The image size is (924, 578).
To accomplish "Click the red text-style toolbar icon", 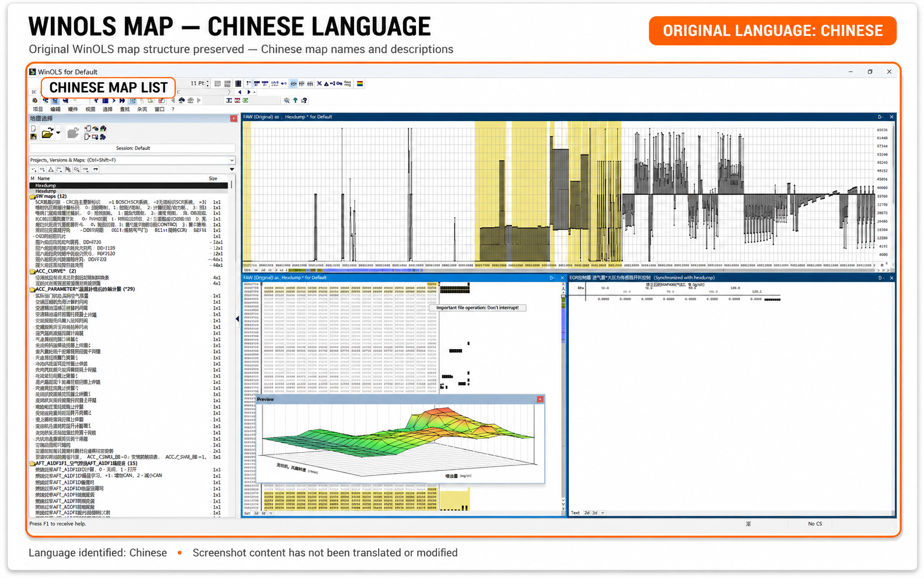I will [x=237, y=100].
